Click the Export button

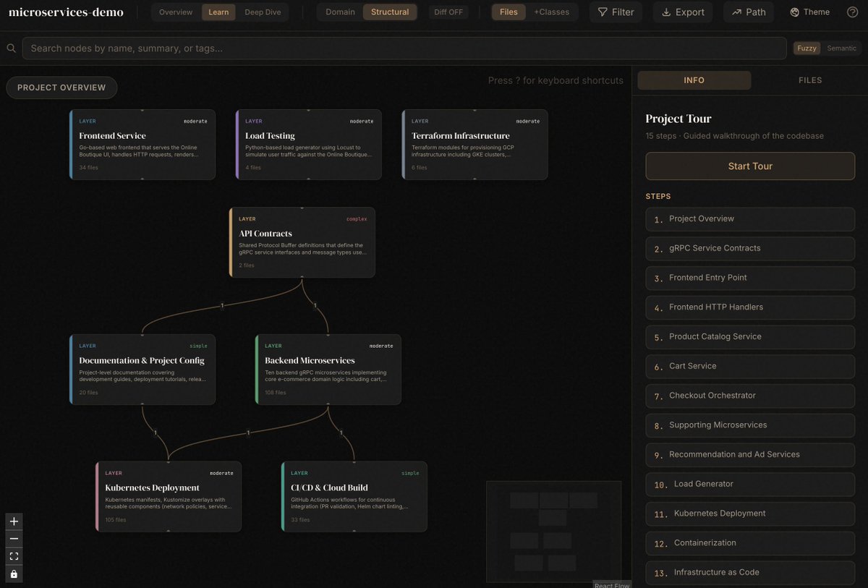point(683,12)
